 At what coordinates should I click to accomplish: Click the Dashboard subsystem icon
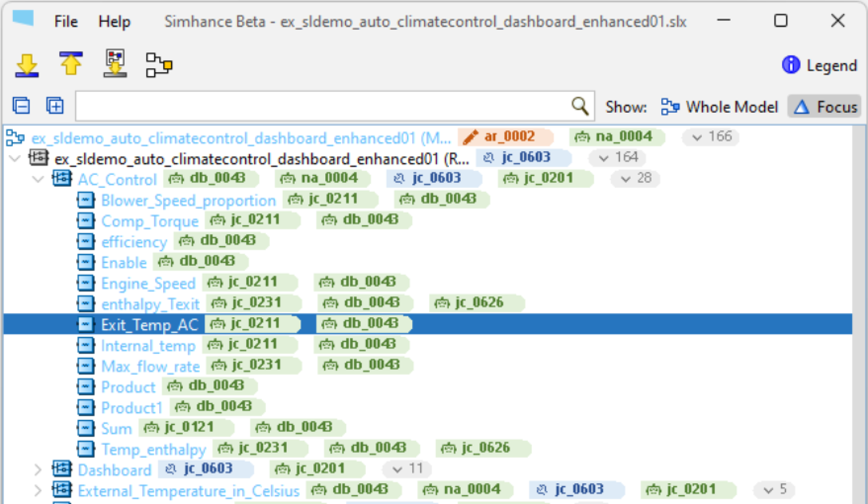click(x=62, y=469)
